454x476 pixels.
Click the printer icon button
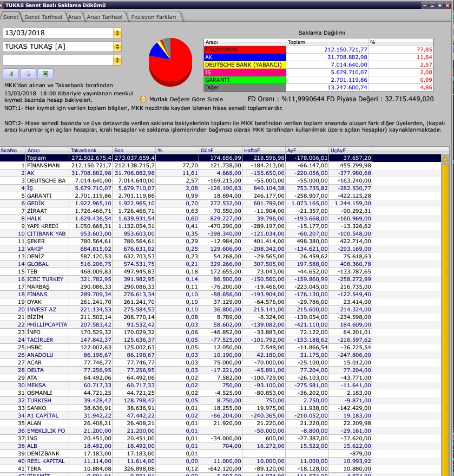[x=28, y=74]
